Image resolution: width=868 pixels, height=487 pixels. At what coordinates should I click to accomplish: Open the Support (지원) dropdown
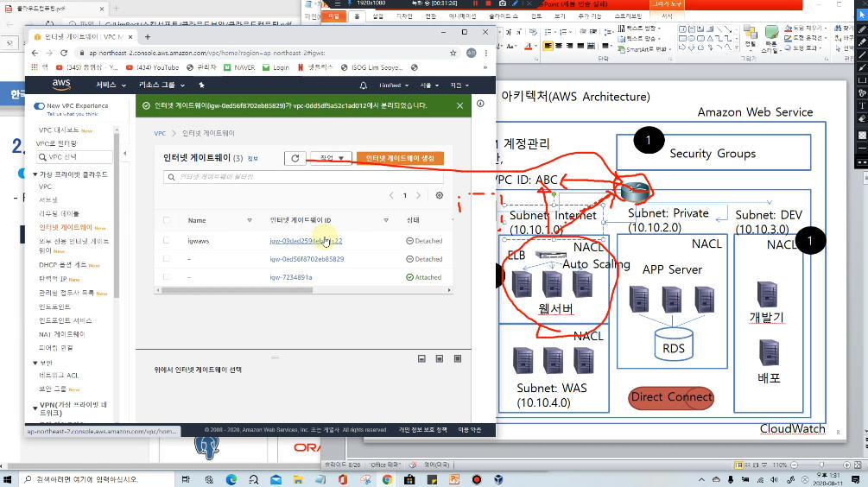(459, 85)
